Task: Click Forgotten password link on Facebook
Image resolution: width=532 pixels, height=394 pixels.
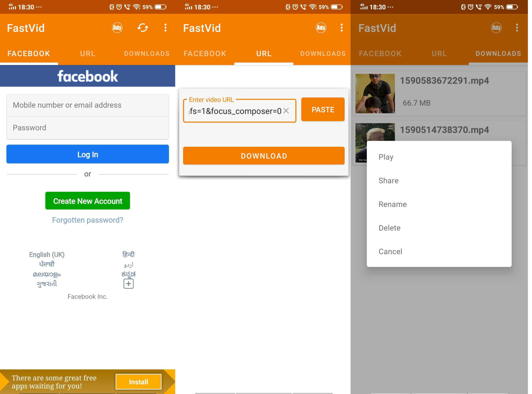Action: (x=87, y=220)
